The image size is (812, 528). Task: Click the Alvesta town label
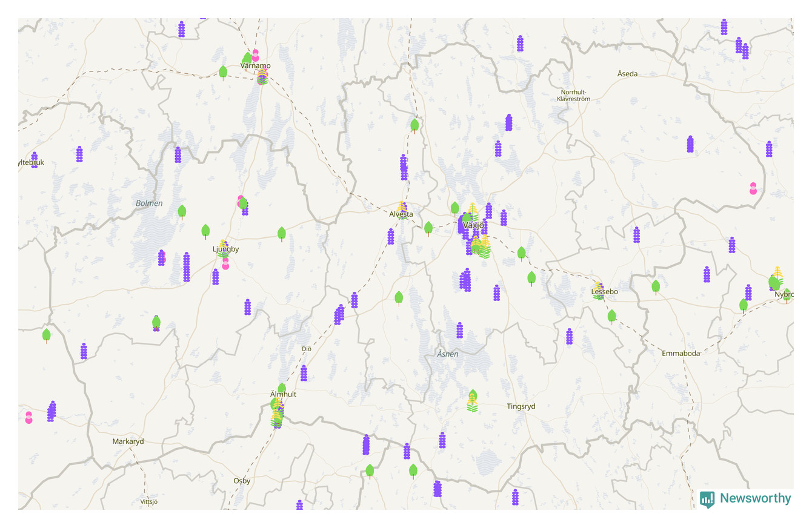[401, 214]
